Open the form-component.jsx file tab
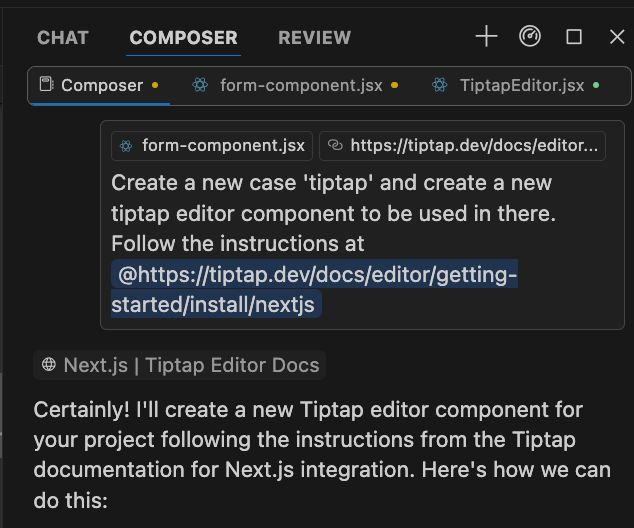 pos(300,86)
